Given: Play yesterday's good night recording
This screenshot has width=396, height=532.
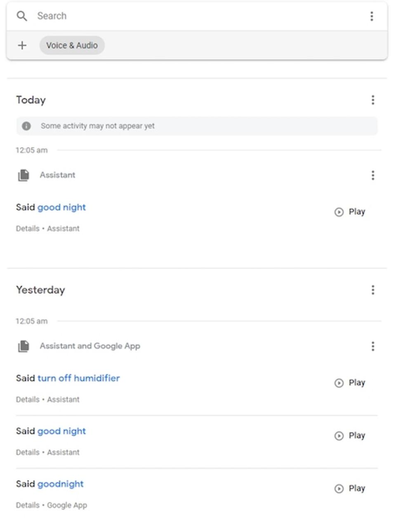Looking at the screenshot, I should [x=350, y=436].
